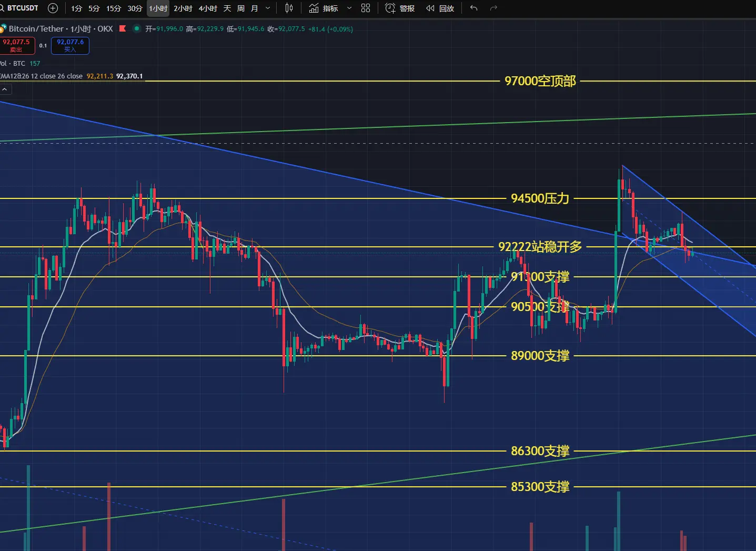Select the 1小时 interval
756x551 pixels.
[x=158, y=8]
